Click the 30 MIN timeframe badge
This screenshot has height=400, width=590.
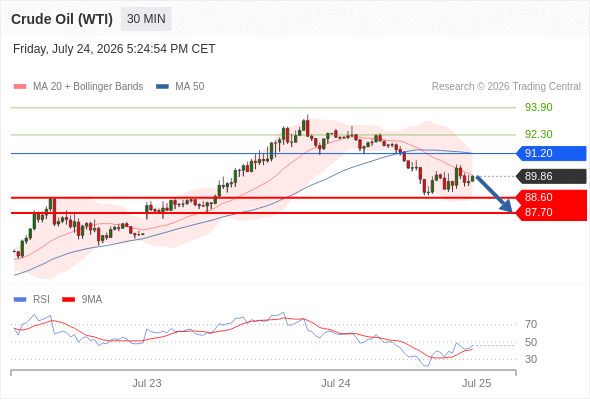146,19
